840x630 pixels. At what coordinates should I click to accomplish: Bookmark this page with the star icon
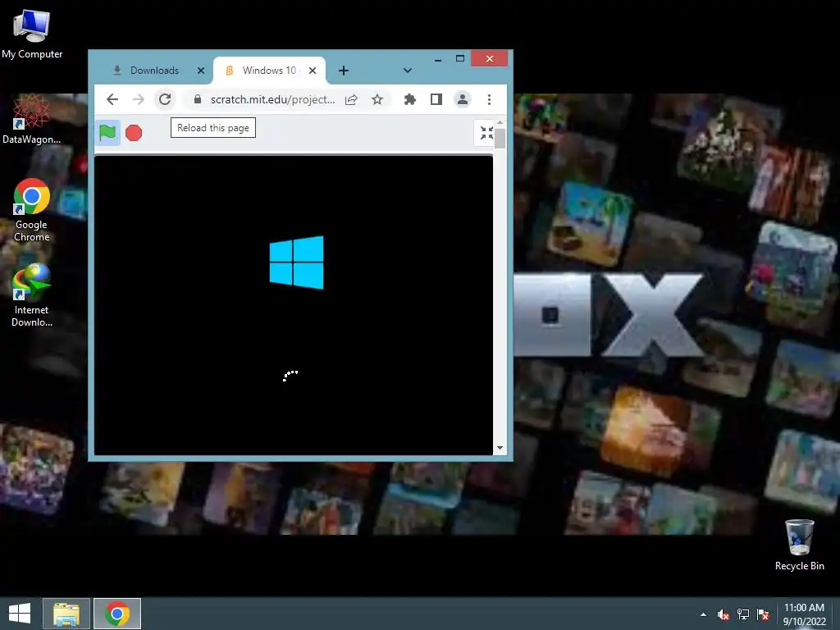click(x=377, y=99)
